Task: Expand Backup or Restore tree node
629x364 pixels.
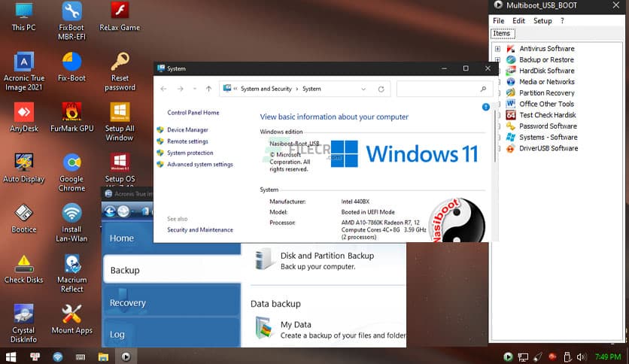Action: pyautogui.click(x=498, y=59)
